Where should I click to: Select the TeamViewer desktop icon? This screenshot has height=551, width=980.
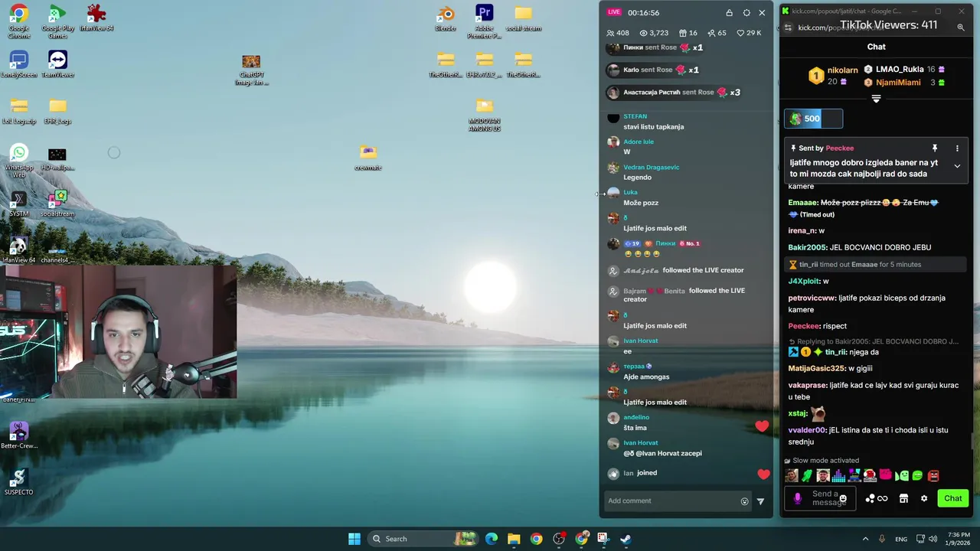57,64
